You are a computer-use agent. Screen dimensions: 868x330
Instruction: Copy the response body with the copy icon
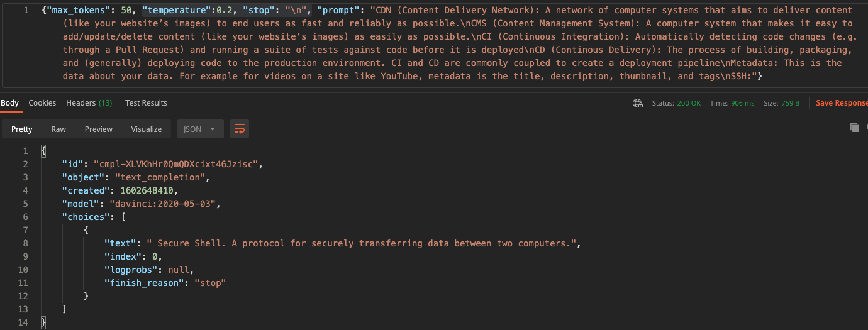point(854,128)
